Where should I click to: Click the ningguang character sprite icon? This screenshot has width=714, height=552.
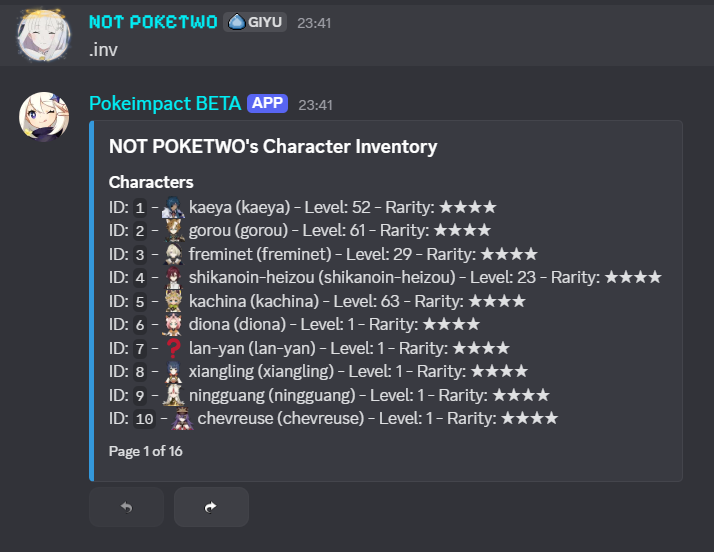pyautogui.click(x=172, y=395)
